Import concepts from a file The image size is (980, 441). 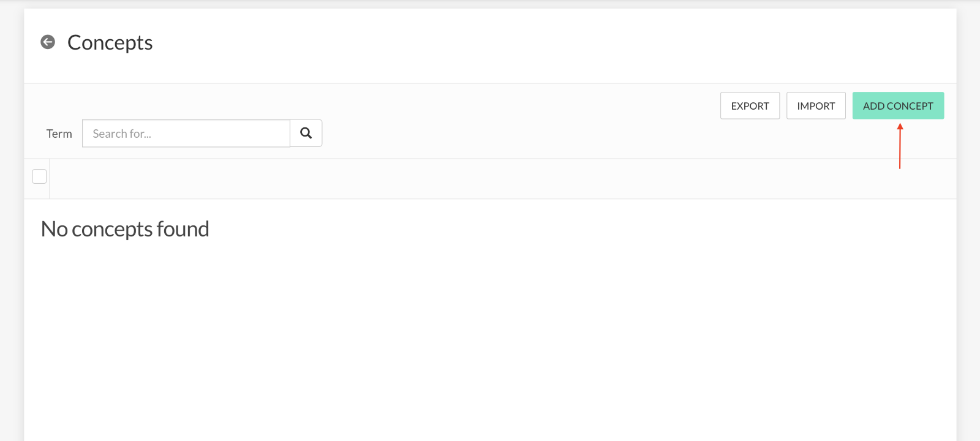816,105
